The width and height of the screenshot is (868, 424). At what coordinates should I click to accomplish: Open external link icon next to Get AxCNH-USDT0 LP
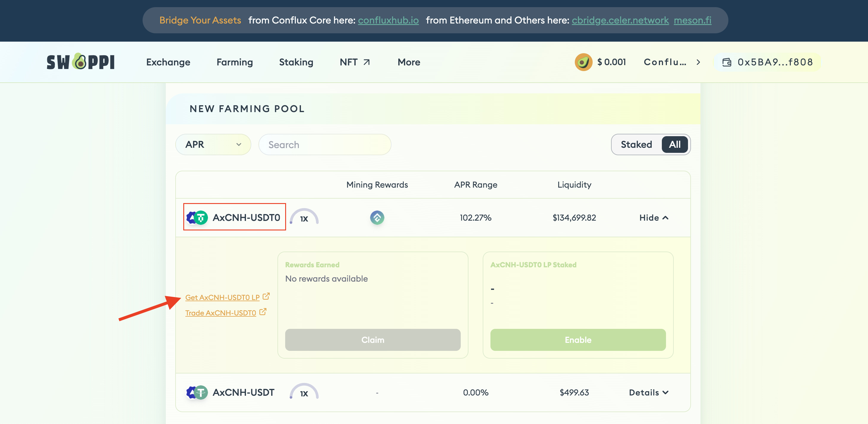tap(266, 296)
